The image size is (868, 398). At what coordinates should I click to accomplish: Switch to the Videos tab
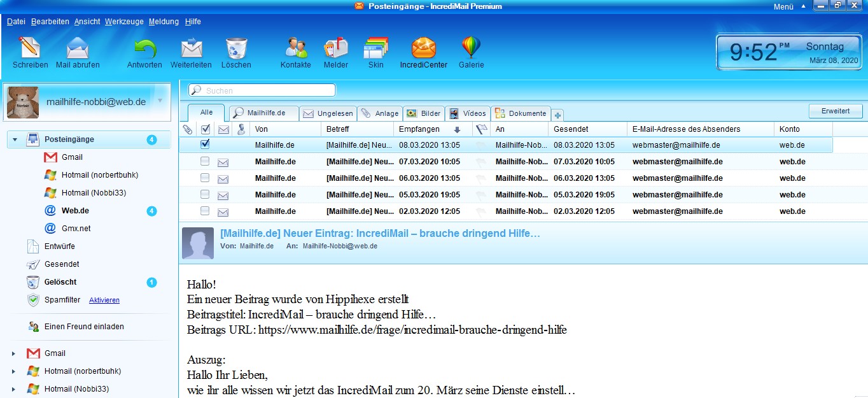[x=468, y=113]
